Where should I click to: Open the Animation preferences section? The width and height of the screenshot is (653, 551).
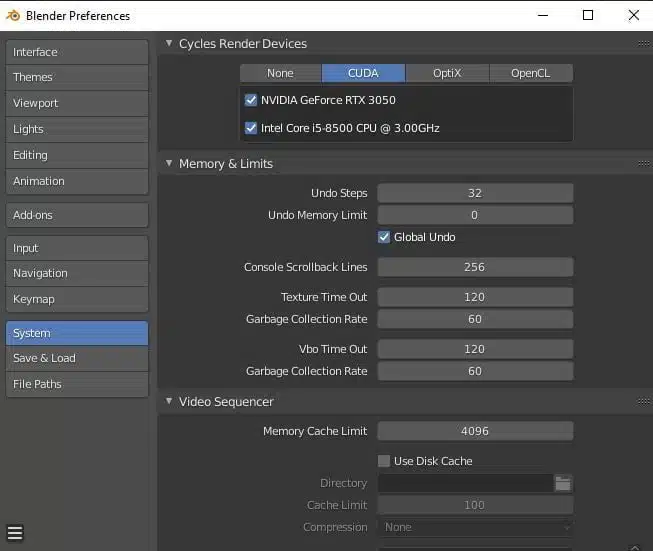(77, 182)
